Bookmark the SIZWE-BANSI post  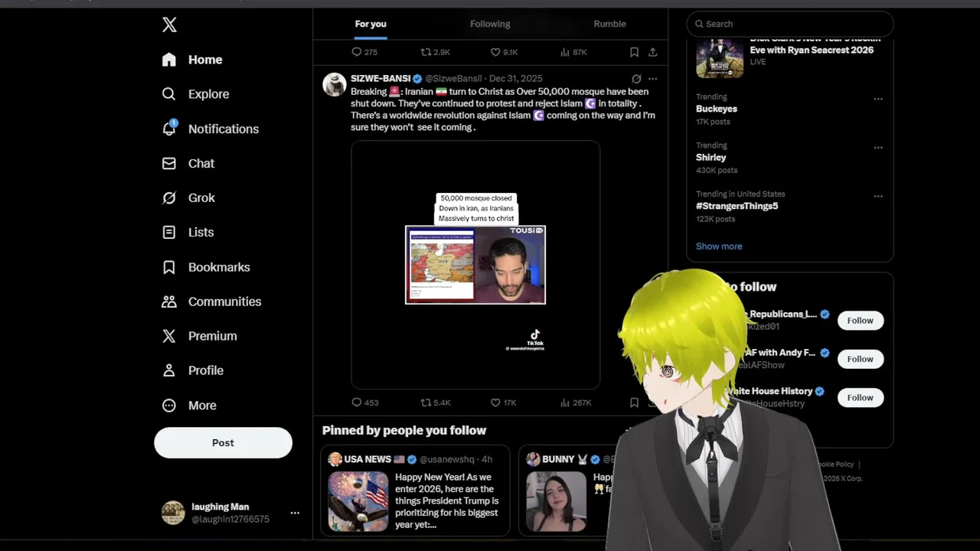[634, 403]
